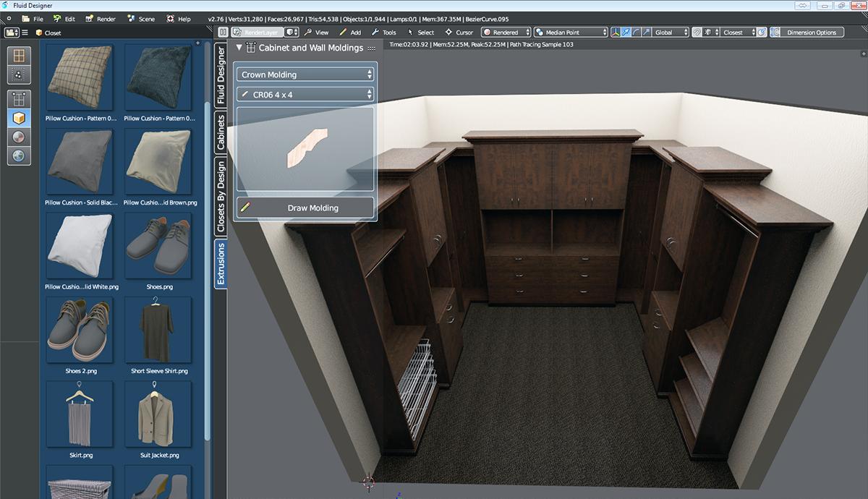868x499 pixels.
Task: Switch to the Fluid Designer tab
Action: [221, 75]
